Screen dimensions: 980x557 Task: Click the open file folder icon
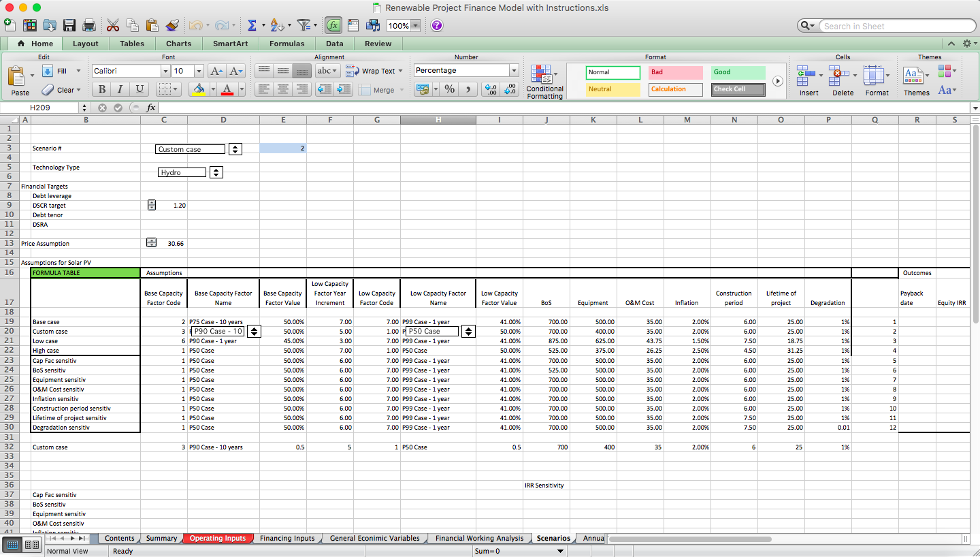tap(50, 25)
